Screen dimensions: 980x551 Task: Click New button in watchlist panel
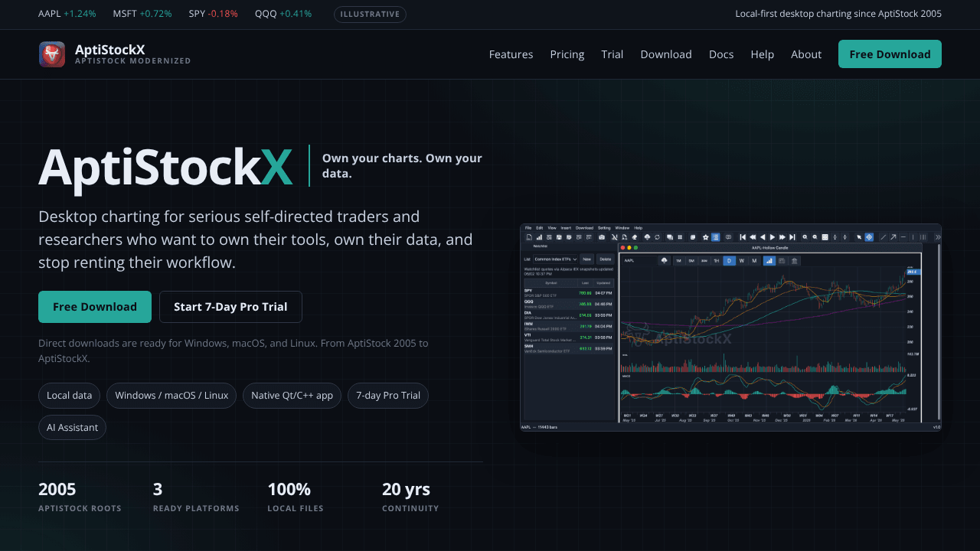[x=586, y=259]
